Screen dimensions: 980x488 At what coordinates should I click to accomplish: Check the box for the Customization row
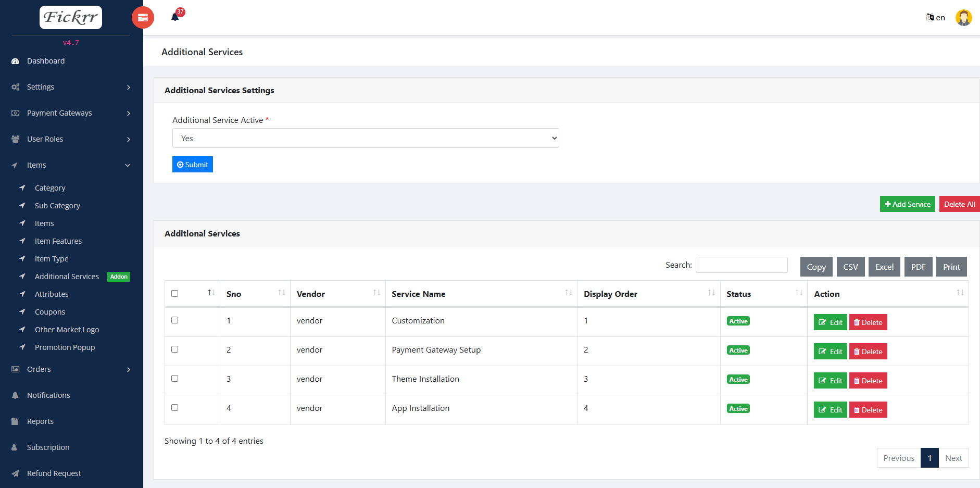175,320
